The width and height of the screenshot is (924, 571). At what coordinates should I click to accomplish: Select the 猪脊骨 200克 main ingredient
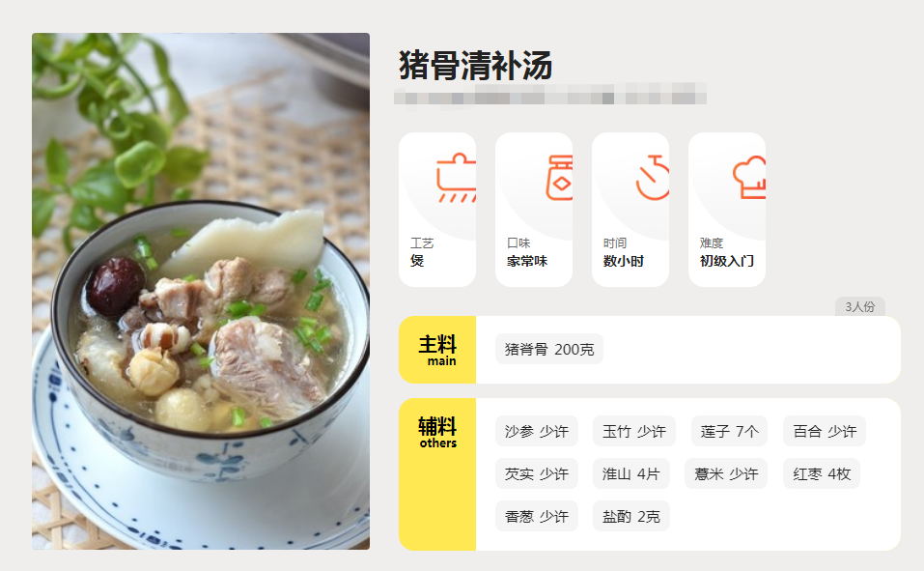click(x=549, y=349)
